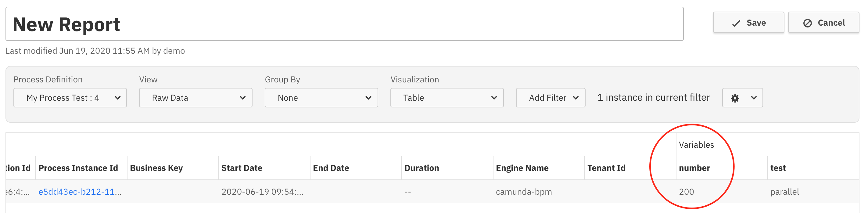Open the Visualization dropdown set to Table
This screenshot has width=868, height=213.
[x=447, y=98]
